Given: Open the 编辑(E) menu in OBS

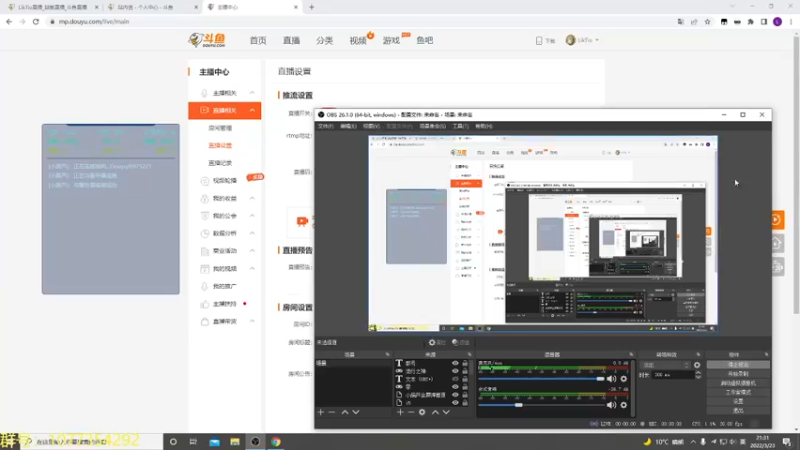Looking at the screenshot, I should click(x=348, y=126).
